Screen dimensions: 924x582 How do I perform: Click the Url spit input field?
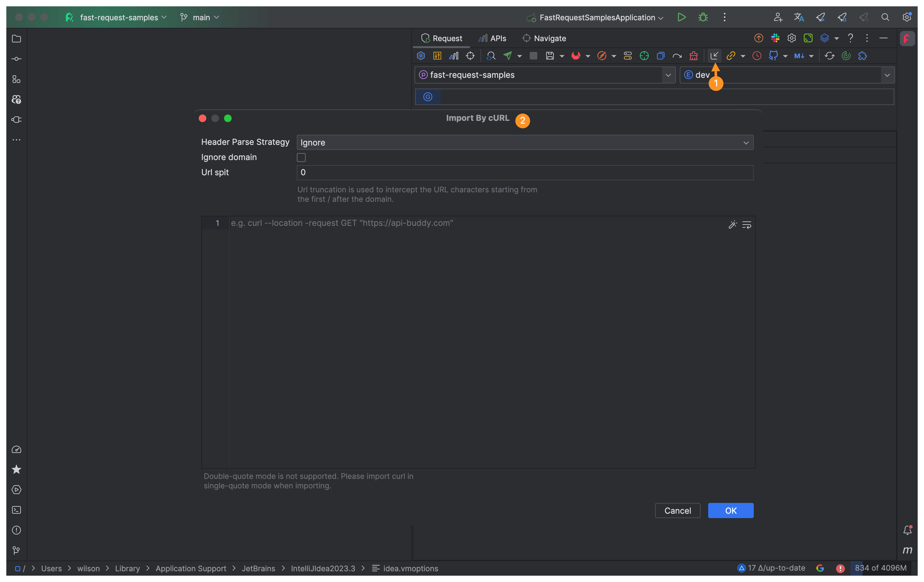coord(525,173)
